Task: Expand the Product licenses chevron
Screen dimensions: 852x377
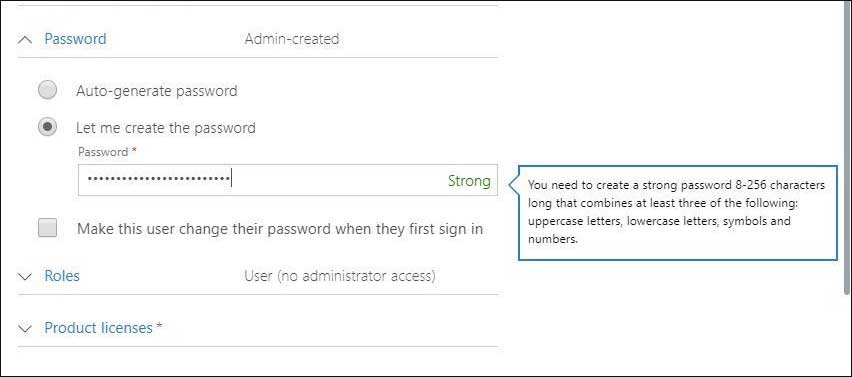Action: 25,329
